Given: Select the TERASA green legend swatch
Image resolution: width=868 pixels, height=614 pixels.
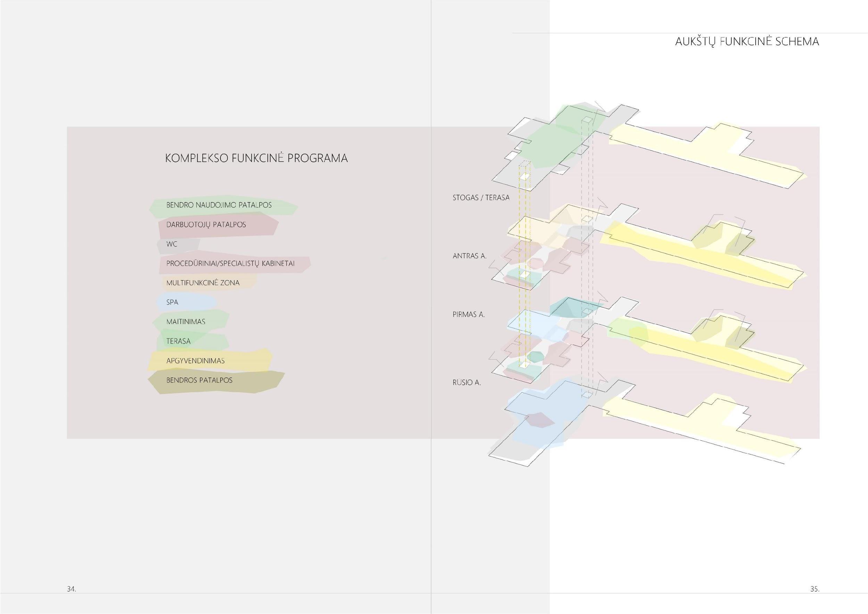Looking at the screenshot, I should click(x=193, y=341).
